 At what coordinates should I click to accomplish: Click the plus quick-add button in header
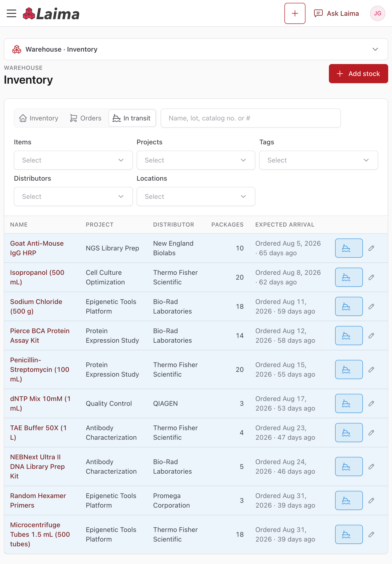295,14
